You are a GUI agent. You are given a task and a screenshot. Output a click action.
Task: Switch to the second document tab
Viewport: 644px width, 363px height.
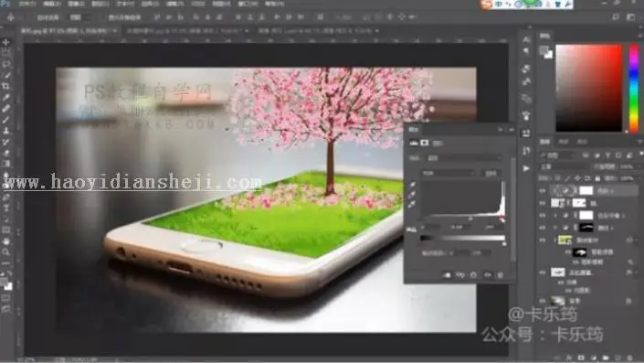186,31
